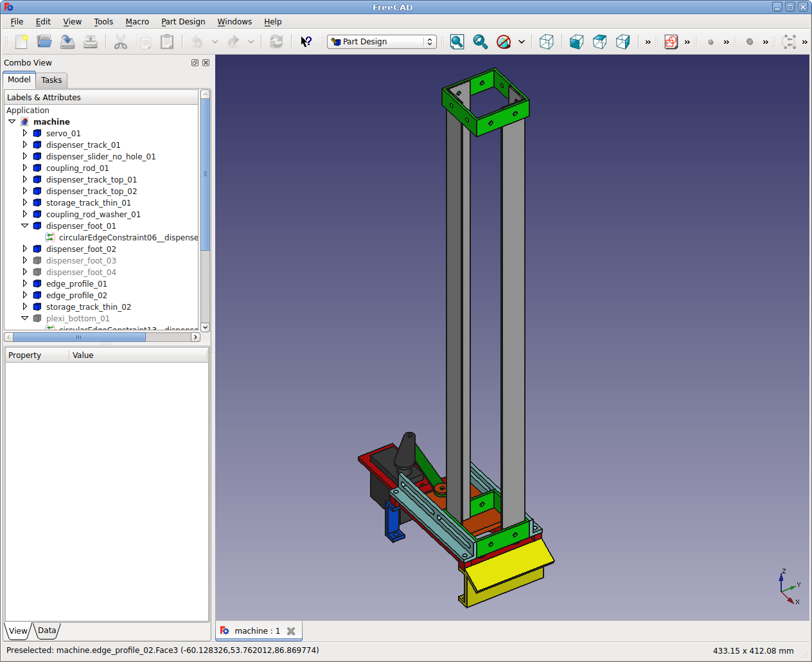Open the redo history dropdown arrow
812x662 pixels.
[251, 42]
